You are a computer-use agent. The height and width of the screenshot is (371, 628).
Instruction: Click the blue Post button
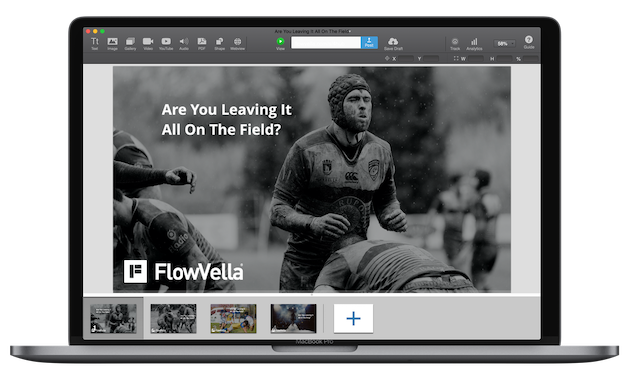click(369, 42)
